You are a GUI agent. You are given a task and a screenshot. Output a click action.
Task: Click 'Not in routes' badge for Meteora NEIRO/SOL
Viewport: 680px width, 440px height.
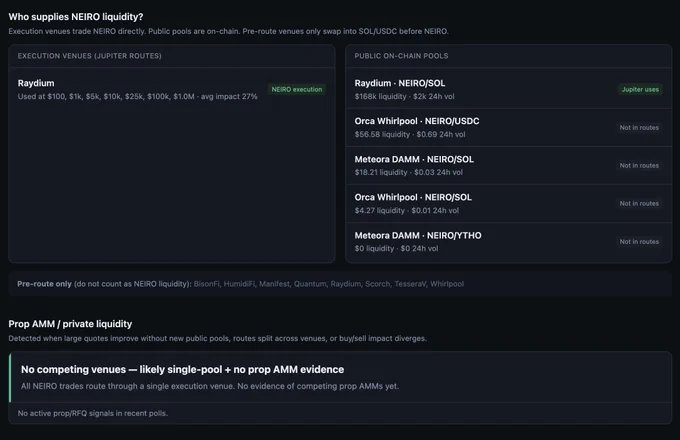[x=639, y=166]
